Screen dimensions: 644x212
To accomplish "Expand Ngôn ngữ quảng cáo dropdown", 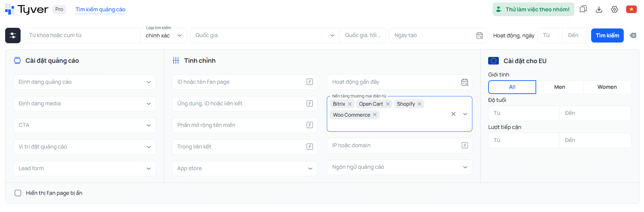I will tap(400, 167).
